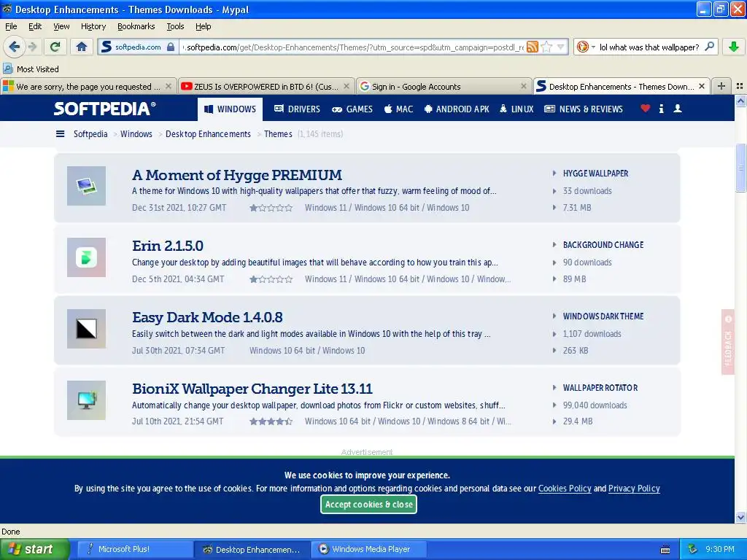This screenshot has height=560, width=747.
Task: Click the A Moment of Hygge thumbnail icon
Action: pos(86,186)
